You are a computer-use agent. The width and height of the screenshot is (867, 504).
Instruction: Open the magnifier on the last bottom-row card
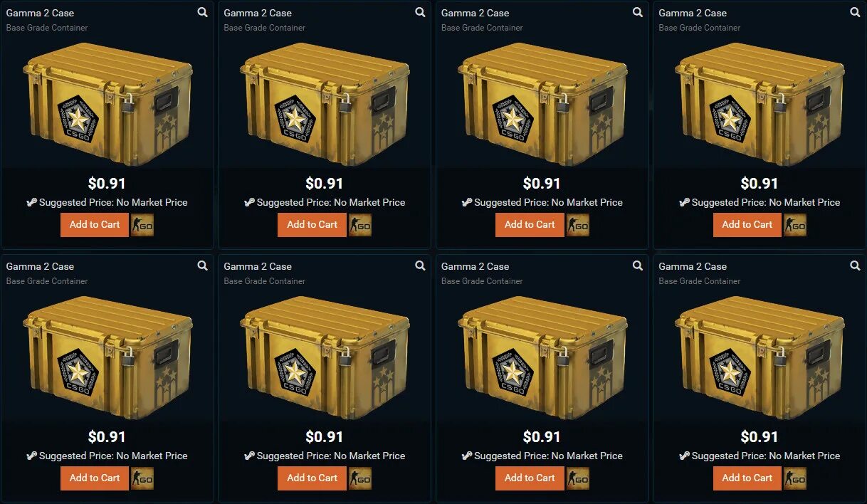coord(856,266)
